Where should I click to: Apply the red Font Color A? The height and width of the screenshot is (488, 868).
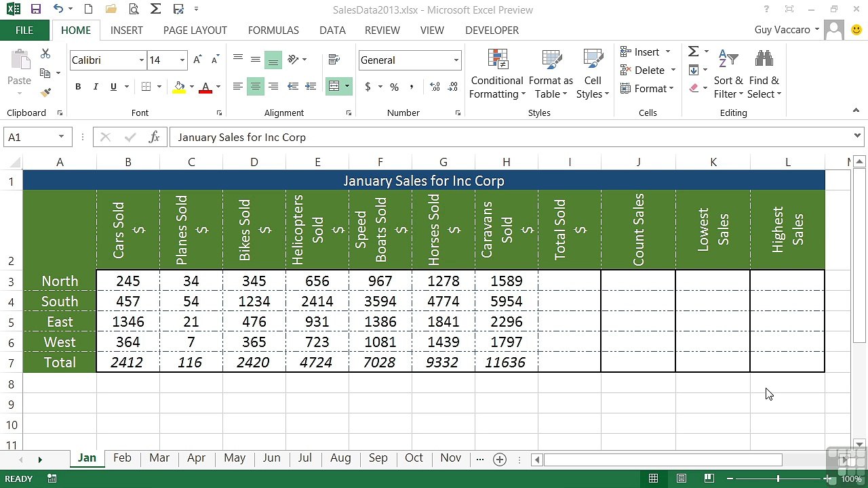(x=205, y=87)
